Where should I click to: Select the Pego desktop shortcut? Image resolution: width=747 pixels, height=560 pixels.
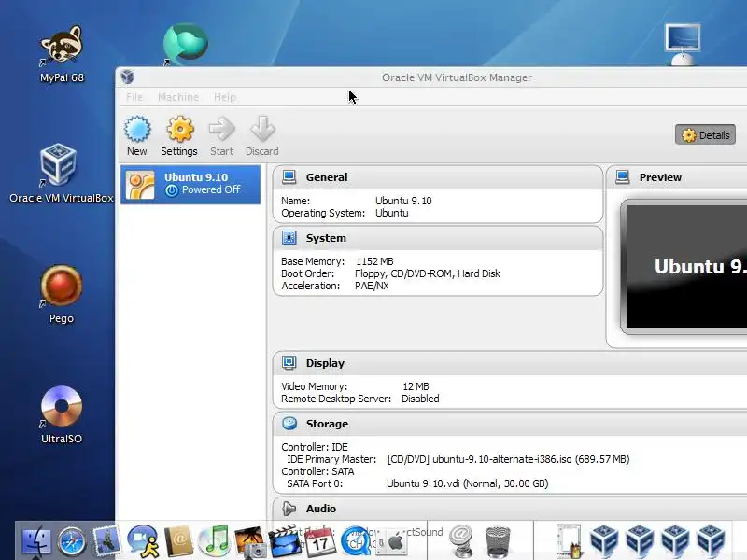click(62, 295)
